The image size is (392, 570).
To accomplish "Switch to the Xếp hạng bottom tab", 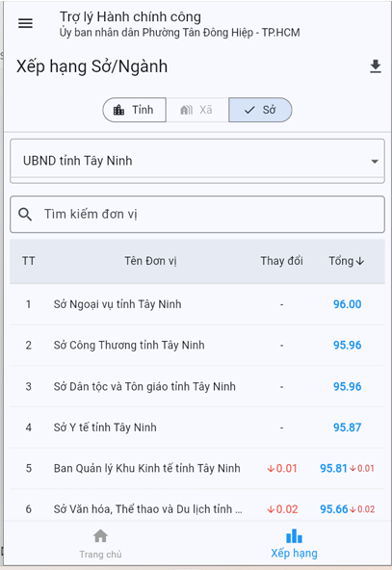I will [x=294, y=543].
